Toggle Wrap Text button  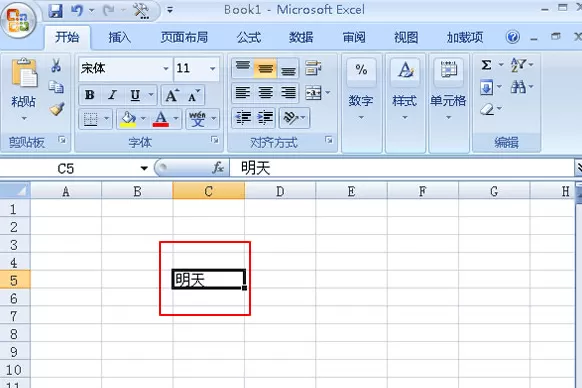[313, 68]
